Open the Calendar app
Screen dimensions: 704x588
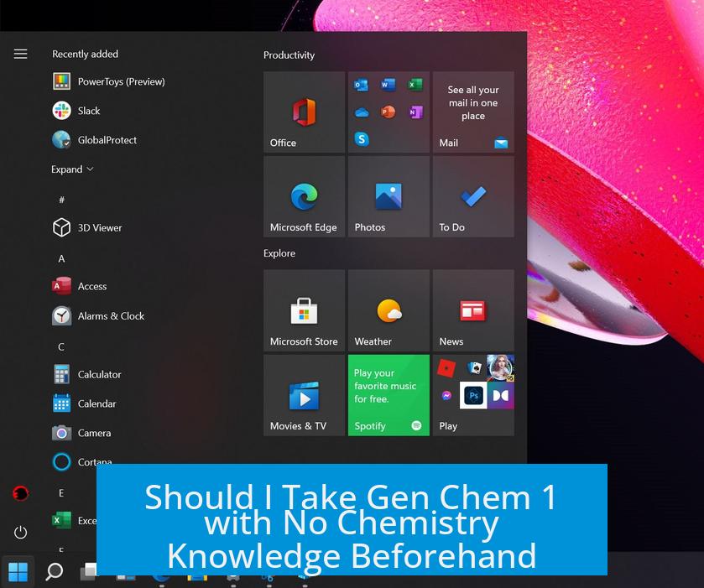click(85, 403)
